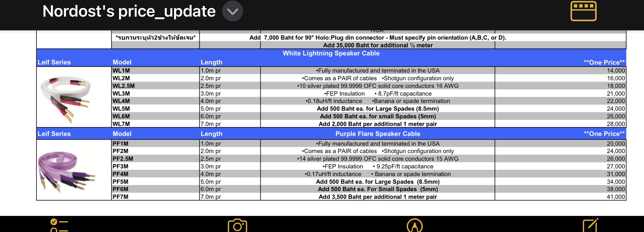Image resolution: width=644 pixels, height=232 pixels.
Task: Select model cell WL4M
Action: [x=155, y=101]
